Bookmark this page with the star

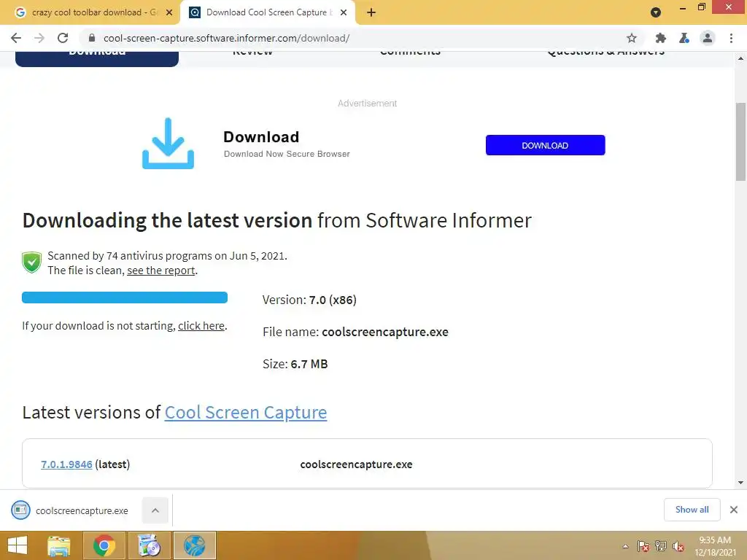[x=631, y=38]
